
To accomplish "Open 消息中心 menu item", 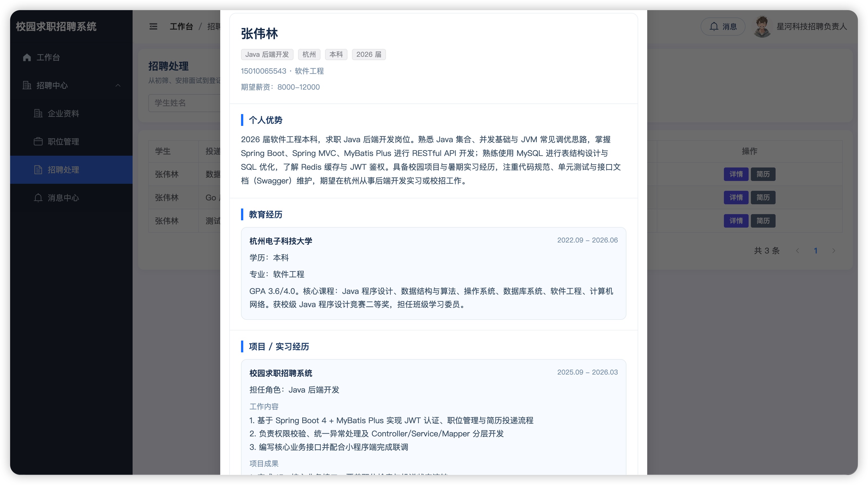I will point(71,198).
